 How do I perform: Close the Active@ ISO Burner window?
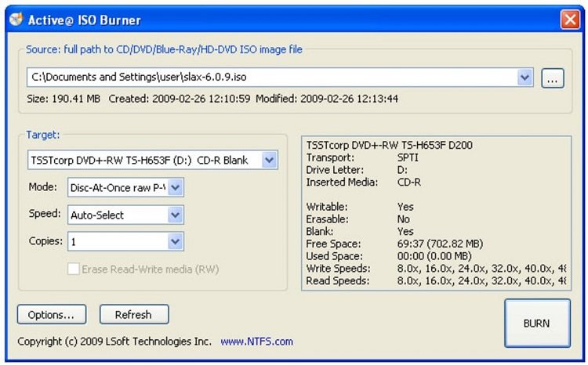[570, 19]
